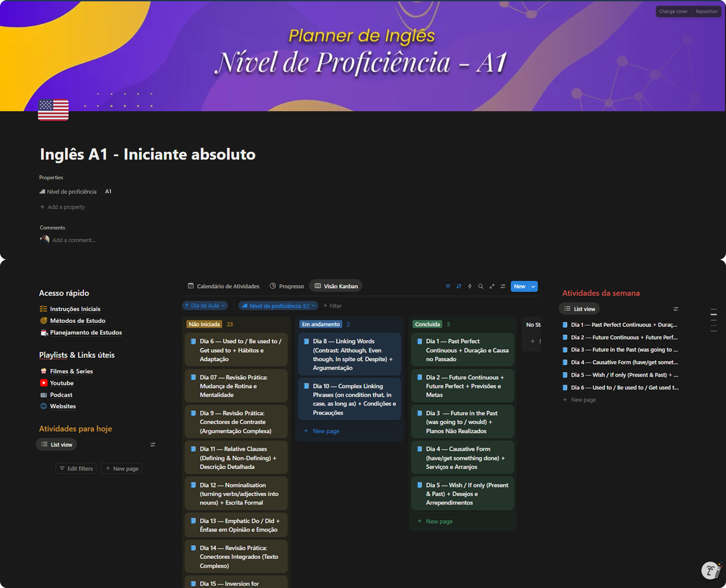This screenshot has width=726, height=588.
Task: Expand the New button dropdown arrow
Action: [533, 287]
